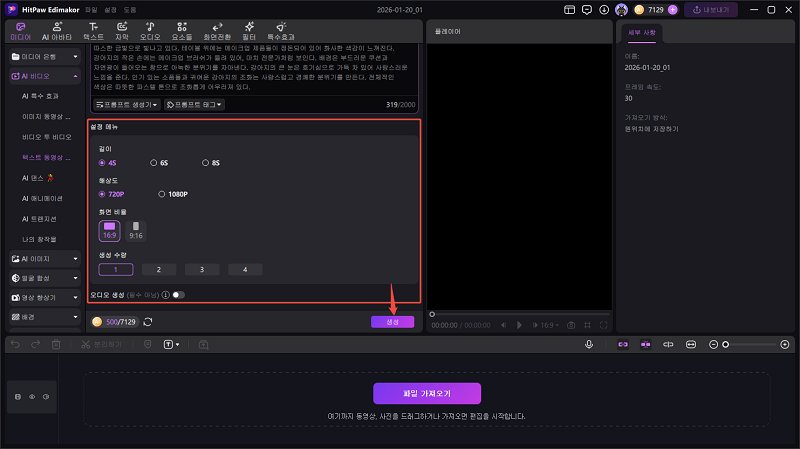Open the 자막 subtitles tab
Image resolution: width=800 pixels, height=449 pixels.
coord(122,31)
